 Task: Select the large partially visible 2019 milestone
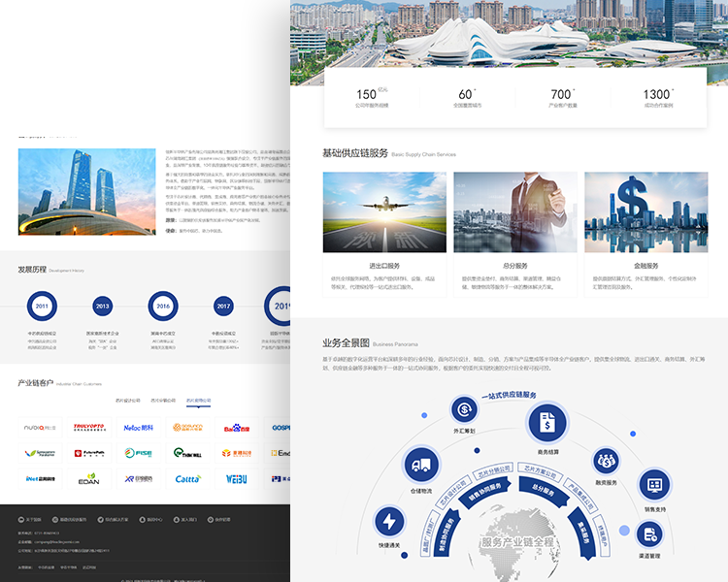[278, 307]
